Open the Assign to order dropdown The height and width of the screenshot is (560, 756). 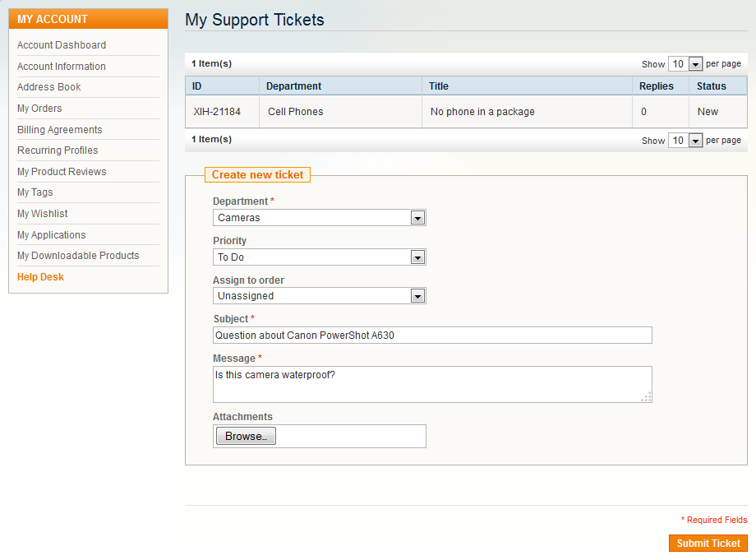pyautogui.click(x=319, y=296)
